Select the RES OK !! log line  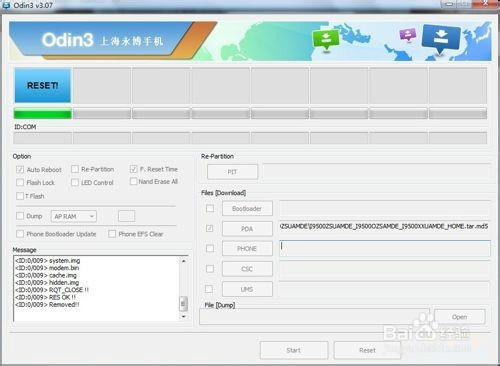point(46,297)
